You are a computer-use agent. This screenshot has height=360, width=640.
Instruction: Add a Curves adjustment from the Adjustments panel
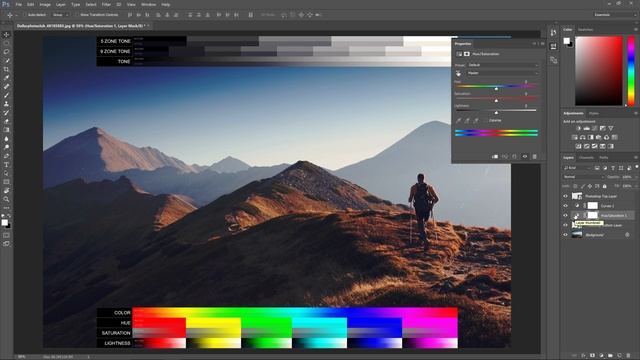(595, 129)
